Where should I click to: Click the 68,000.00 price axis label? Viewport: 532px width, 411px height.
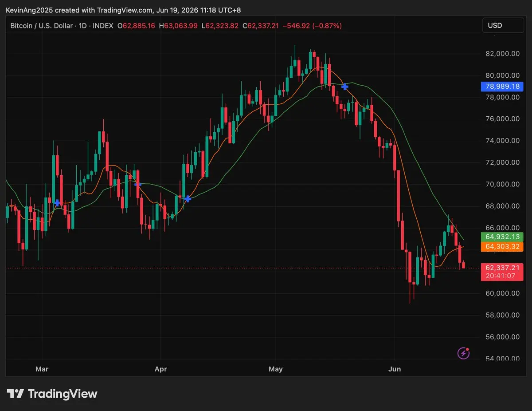pos(503,206)
